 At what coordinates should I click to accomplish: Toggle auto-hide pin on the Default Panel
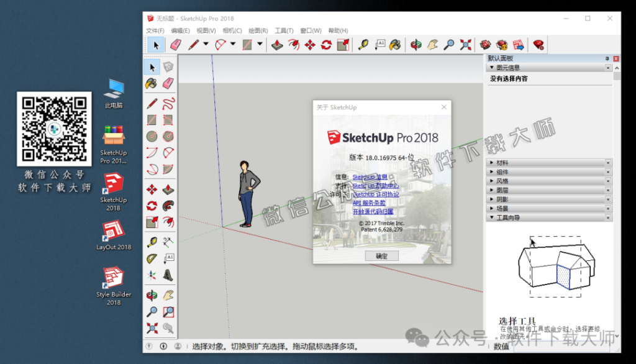coord(606,58)
